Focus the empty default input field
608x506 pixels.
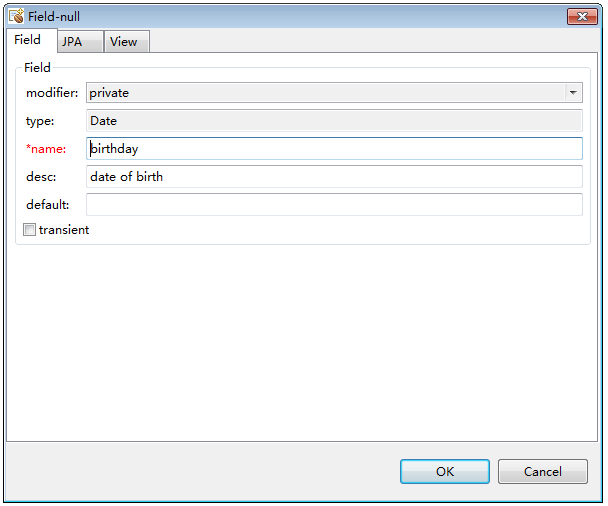pyautogui.click(x=334, y=205)
